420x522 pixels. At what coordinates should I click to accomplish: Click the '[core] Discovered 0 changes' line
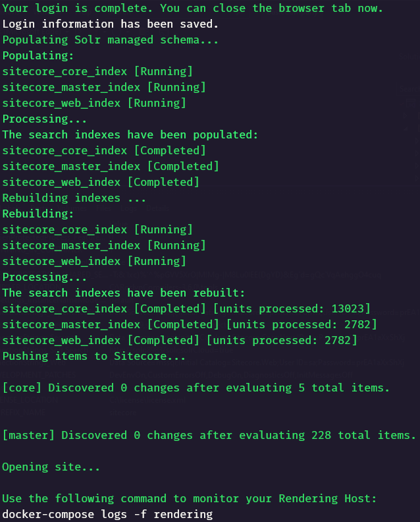click(x=196, y=388)
